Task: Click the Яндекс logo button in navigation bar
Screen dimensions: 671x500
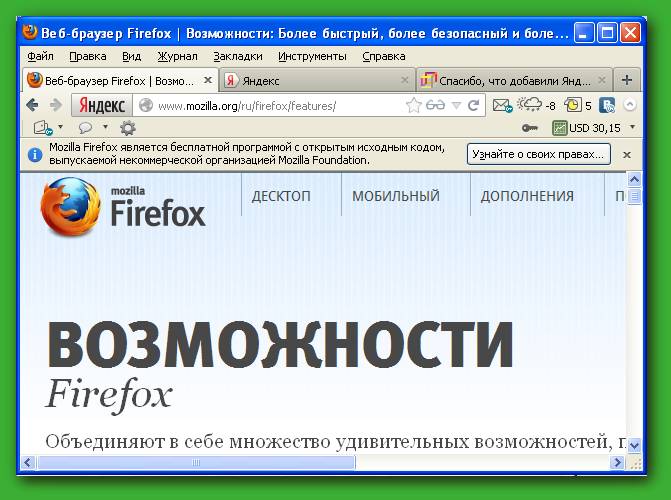Action: click(102, 105)
